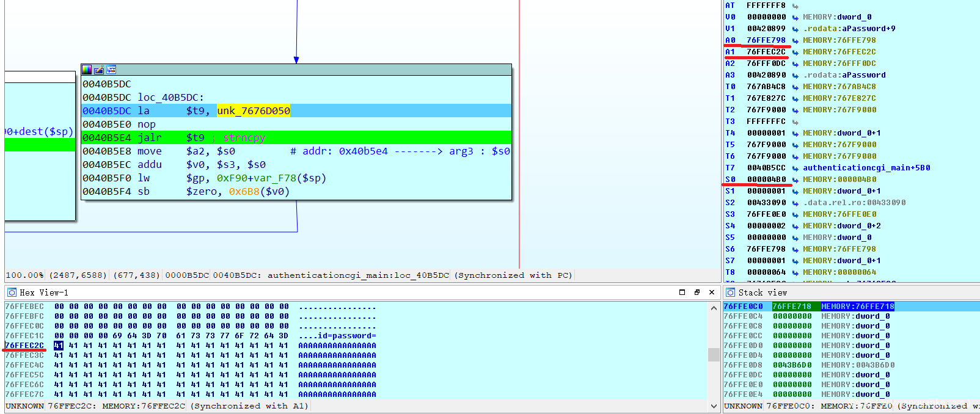Click the Stack view panel icon
The height and width of the screenshot is (414, 980).
coord(730,292)
